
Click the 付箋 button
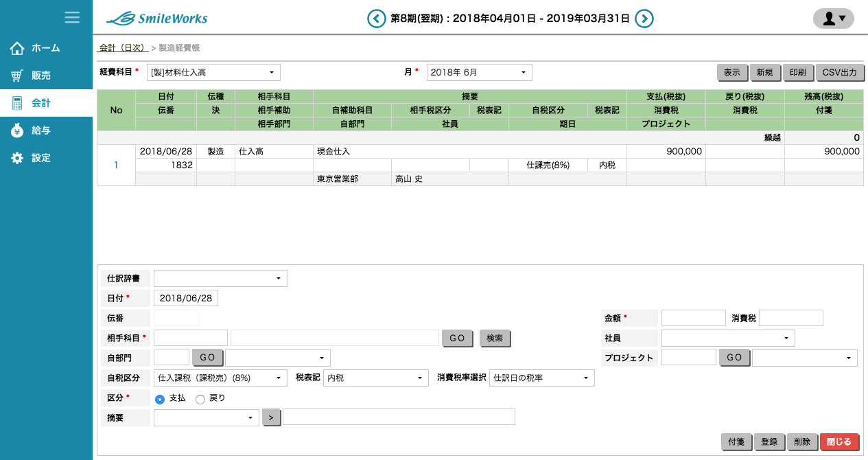[x=736, y=442]
